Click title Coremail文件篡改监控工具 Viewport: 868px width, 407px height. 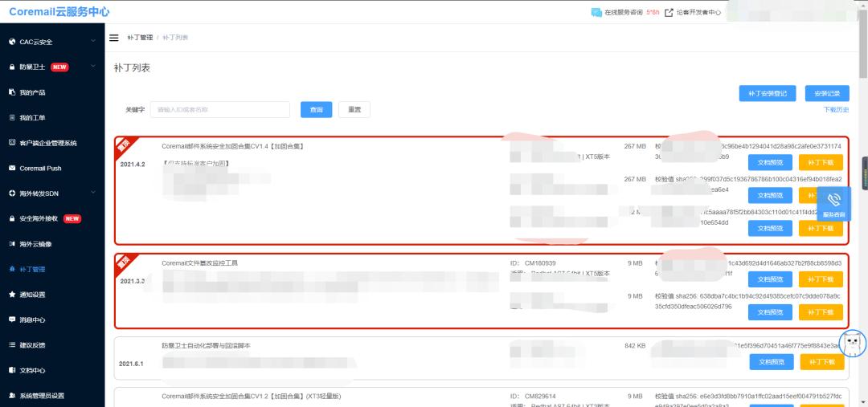(x=199, y=263)
